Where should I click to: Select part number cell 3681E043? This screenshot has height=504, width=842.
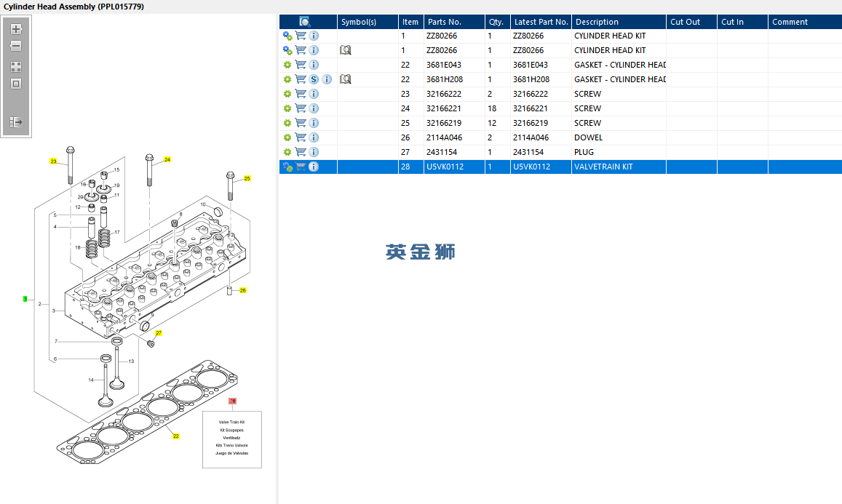tap(454, 65)
